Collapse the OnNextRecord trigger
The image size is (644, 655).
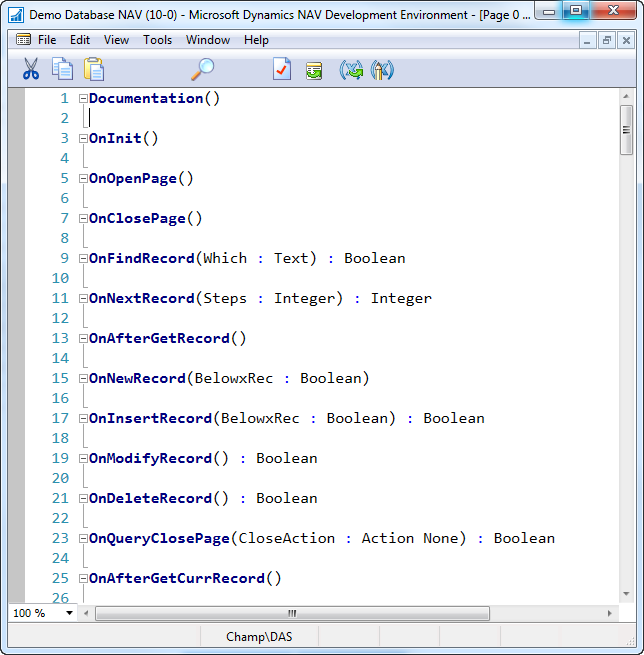tap(84, 299)
